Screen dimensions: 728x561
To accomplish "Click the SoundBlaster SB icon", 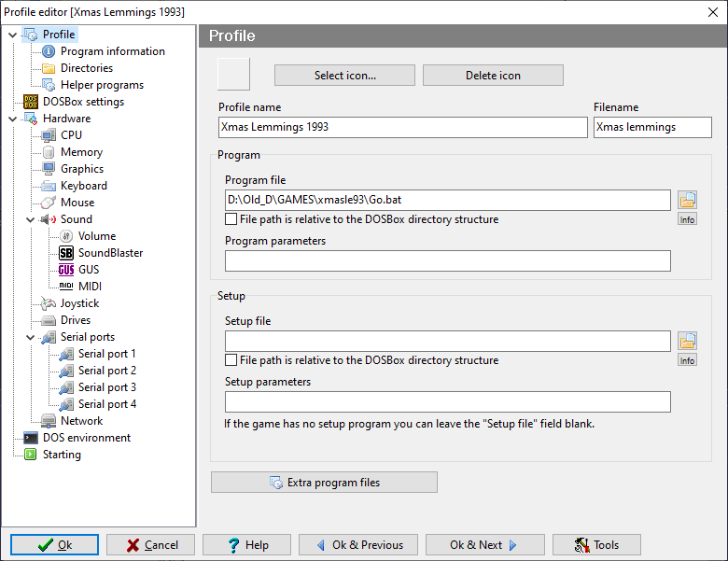I will [66, 253].
